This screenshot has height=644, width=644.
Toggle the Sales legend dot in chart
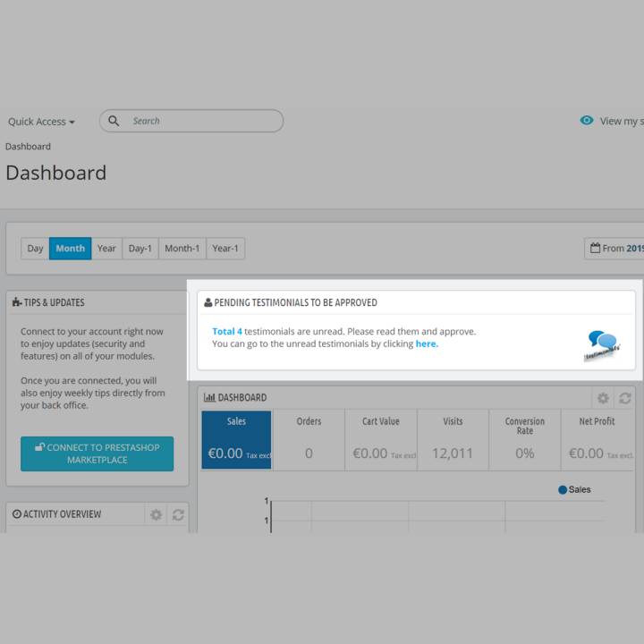point(563,489)
